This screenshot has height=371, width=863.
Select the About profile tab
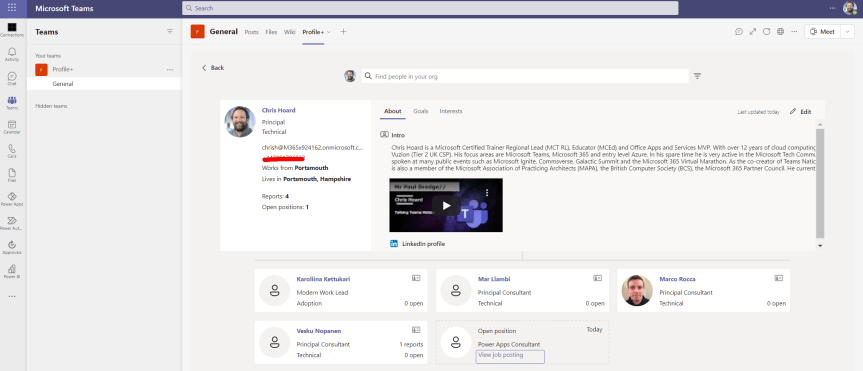392,111
